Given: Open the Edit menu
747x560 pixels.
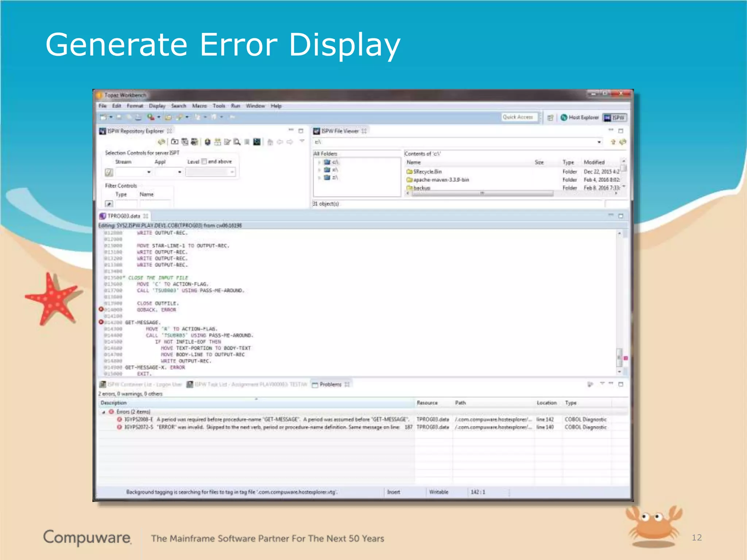Looking at the screenshot, I should coord(116,106).
